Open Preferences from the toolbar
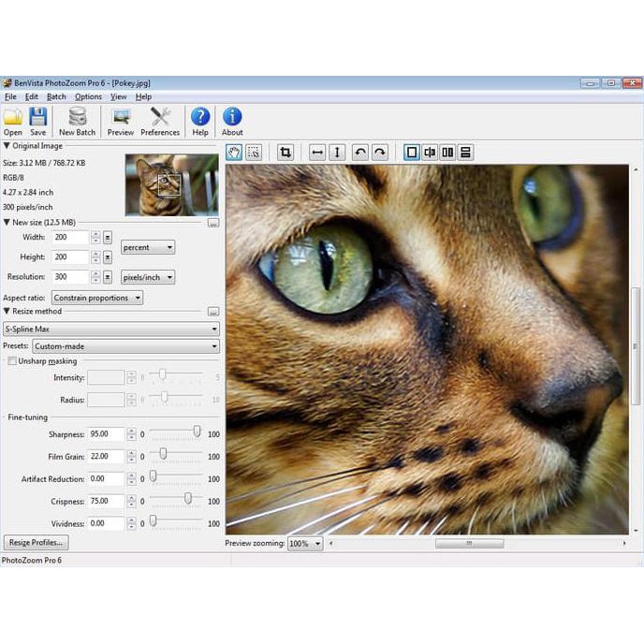This screenshot has height=644, width=644. pos(160,122)
